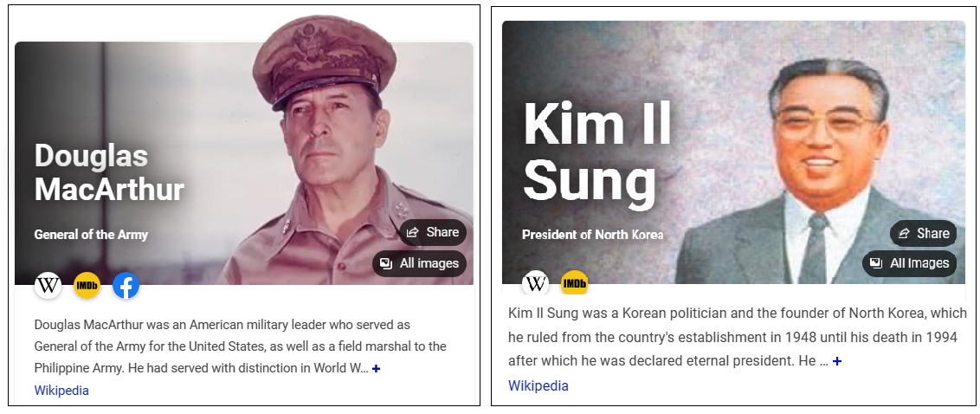Click the share arrow icon on Kim Il Sung image
Viewport: 980px width, 414px height.
[x=904, y=234]
